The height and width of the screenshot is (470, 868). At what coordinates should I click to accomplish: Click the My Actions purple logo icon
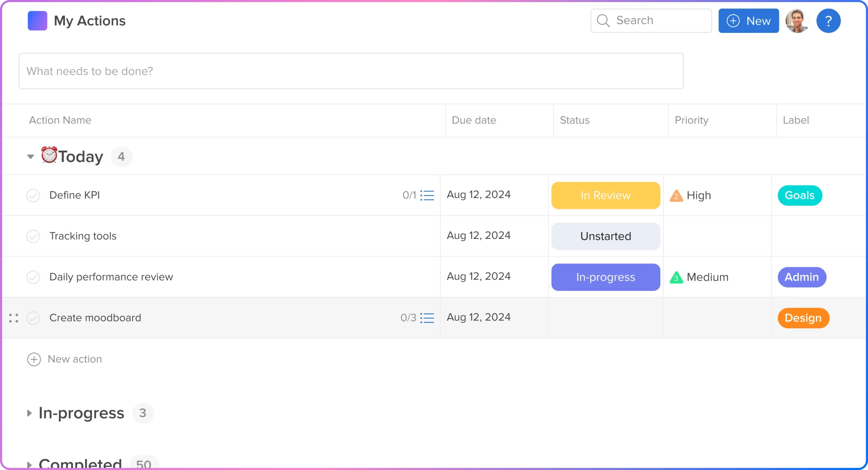tap(37, 21)
